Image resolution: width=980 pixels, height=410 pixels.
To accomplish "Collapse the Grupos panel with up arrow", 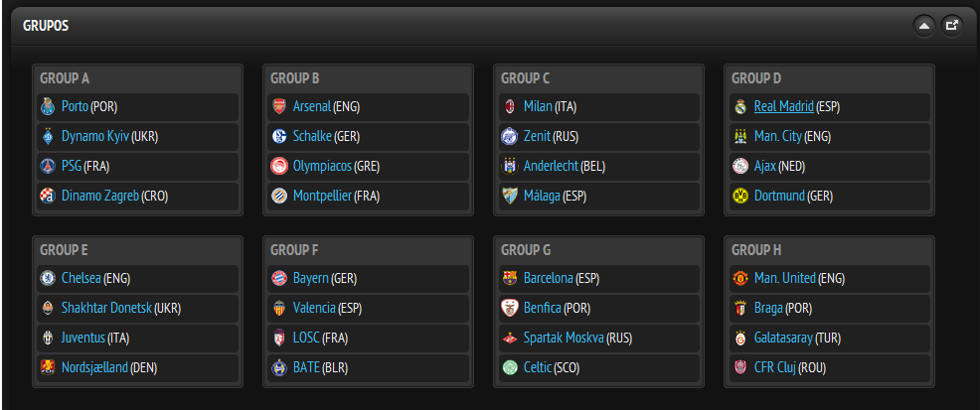I will 923,26.
